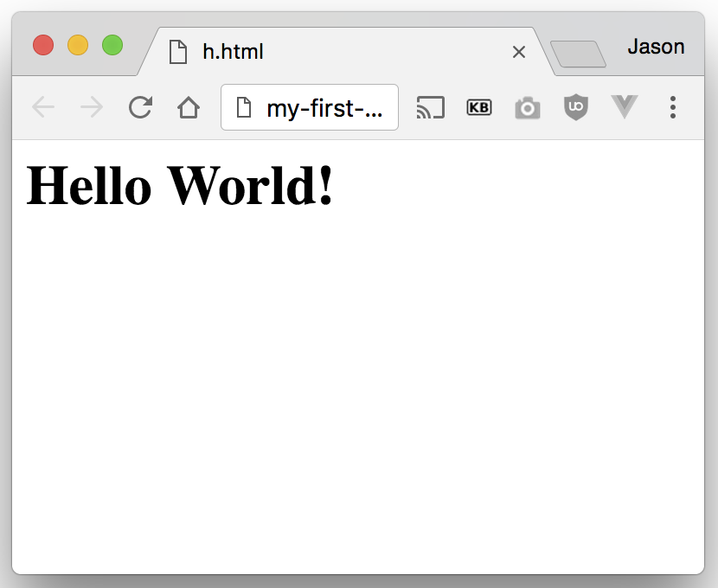Click the Vue devtools extension icon
The width and height of the screenshot is (718, 588).
[x=624, y=106]
